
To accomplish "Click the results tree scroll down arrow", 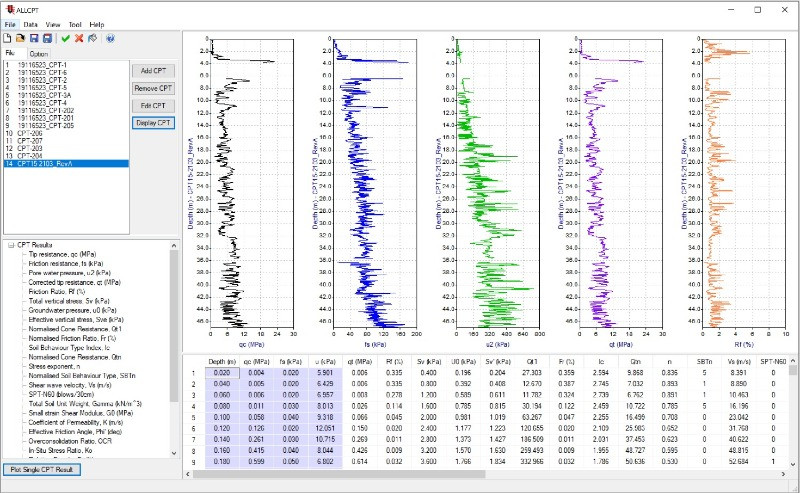I will pyautogui.click(x=174, y=453).
